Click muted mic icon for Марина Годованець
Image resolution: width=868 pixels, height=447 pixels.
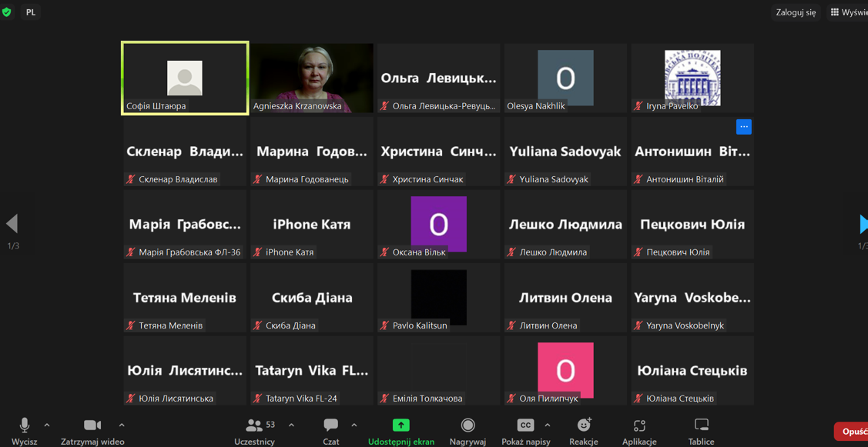click(258, 179)
